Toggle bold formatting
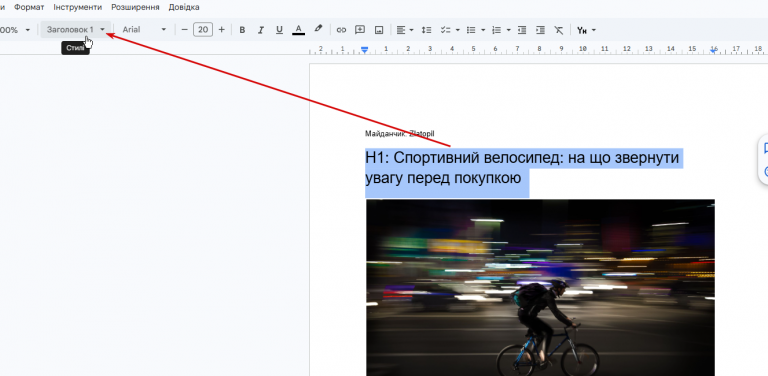This screenshot has width=768, height=376. point(242,30)
